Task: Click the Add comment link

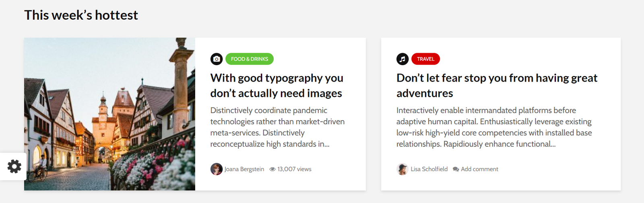Action: [479, 169]
